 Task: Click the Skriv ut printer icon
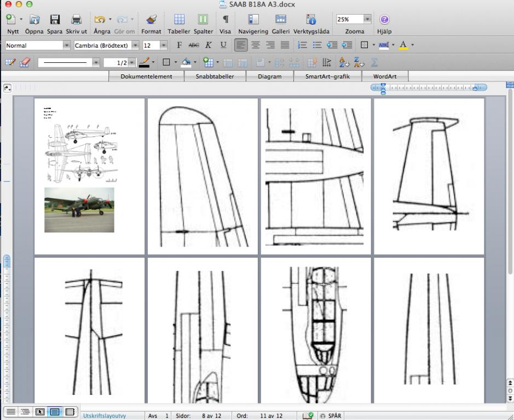[x=77, y=20]
